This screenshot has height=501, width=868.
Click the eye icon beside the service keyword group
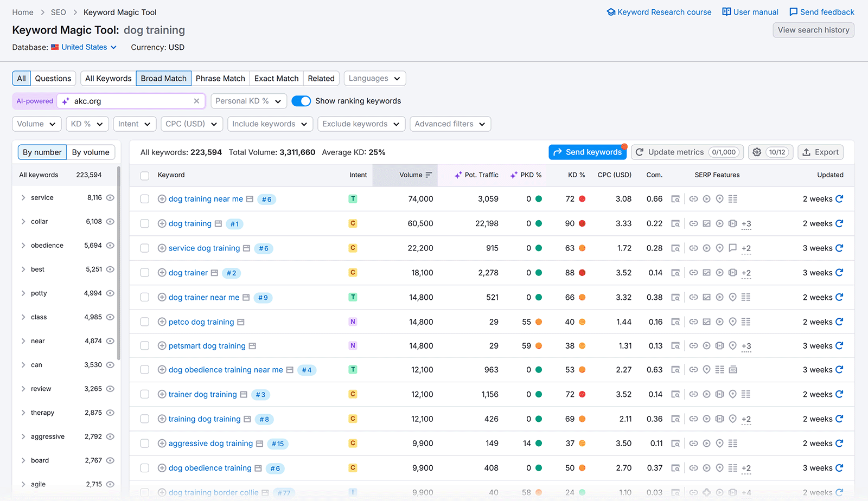(110, 198)
